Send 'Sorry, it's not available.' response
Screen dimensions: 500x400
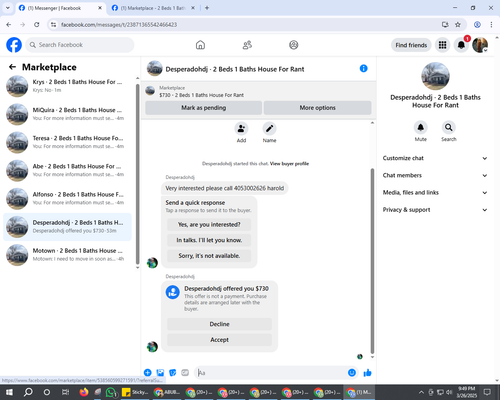(209, 256)
